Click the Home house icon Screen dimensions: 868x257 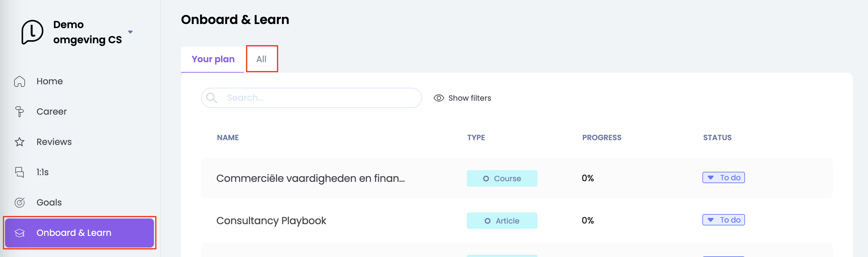[x=20, y=81]
